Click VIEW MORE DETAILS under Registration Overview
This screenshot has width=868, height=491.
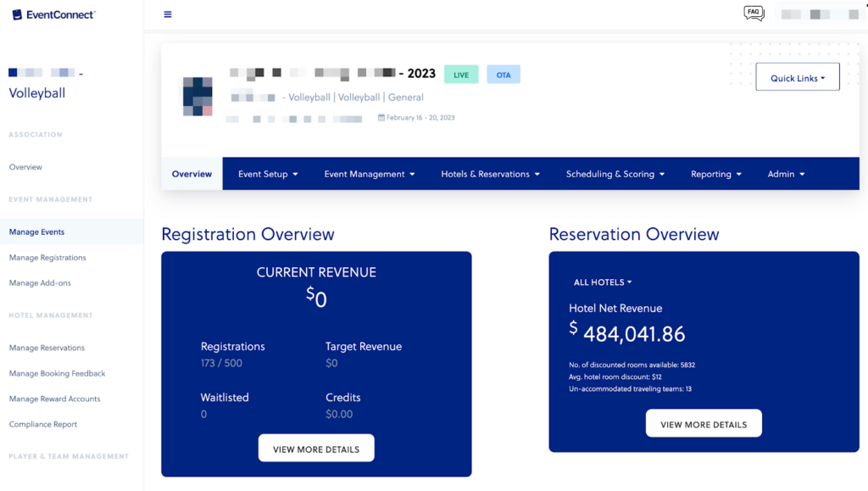click(315, 448)
